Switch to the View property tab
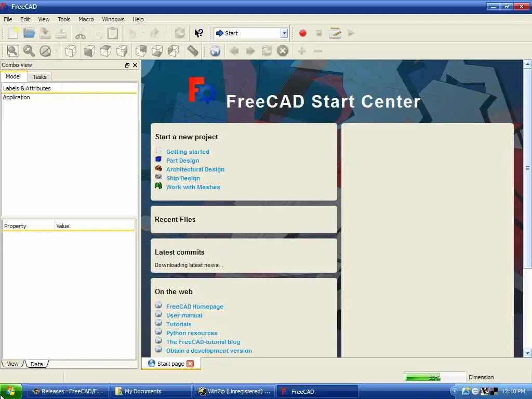Screen dimensions: 532x399 12,364
